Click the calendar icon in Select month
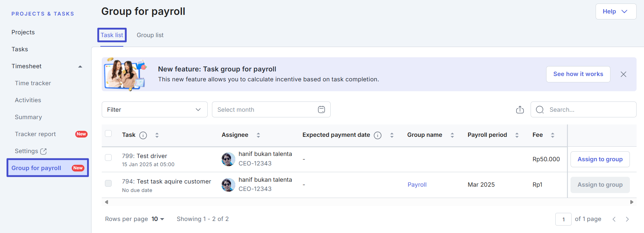Viewport: 644px width, 233px height. (321, 110)
